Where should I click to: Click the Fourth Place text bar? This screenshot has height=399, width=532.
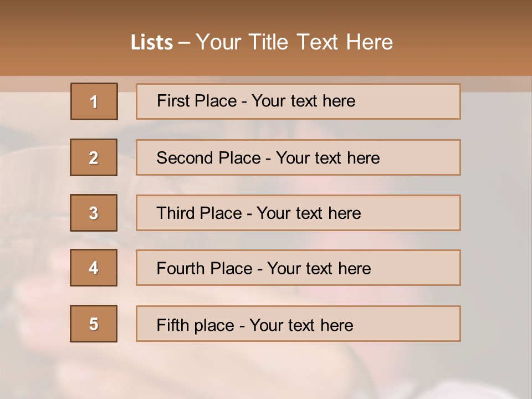pos(298,268)
